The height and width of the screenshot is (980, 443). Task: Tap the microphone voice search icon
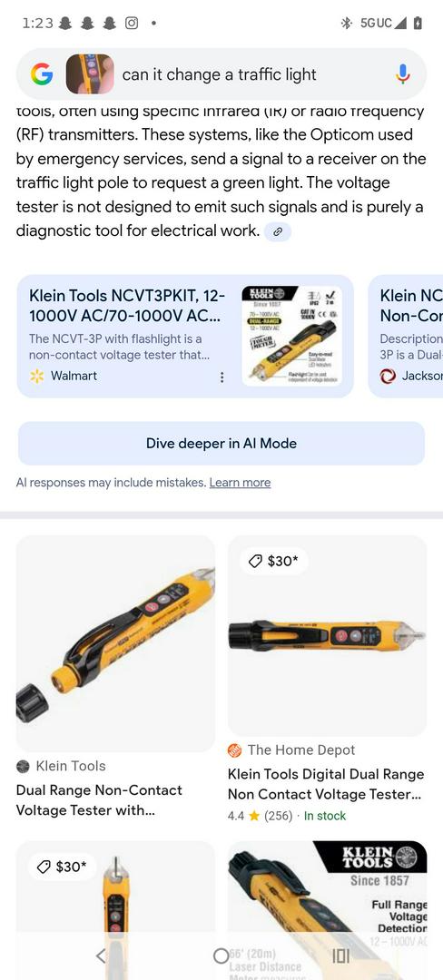(x=403, y=74)
